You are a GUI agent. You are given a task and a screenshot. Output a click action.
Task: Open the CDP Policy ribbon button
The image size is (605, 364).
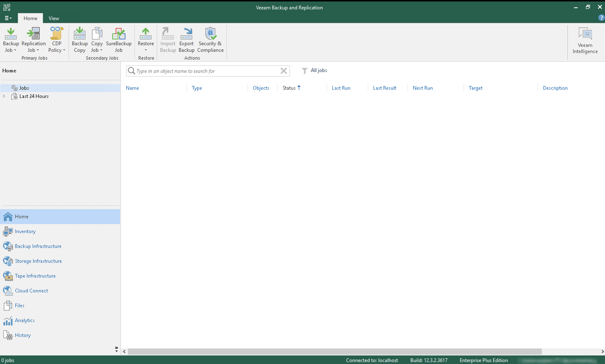(57, 40)
